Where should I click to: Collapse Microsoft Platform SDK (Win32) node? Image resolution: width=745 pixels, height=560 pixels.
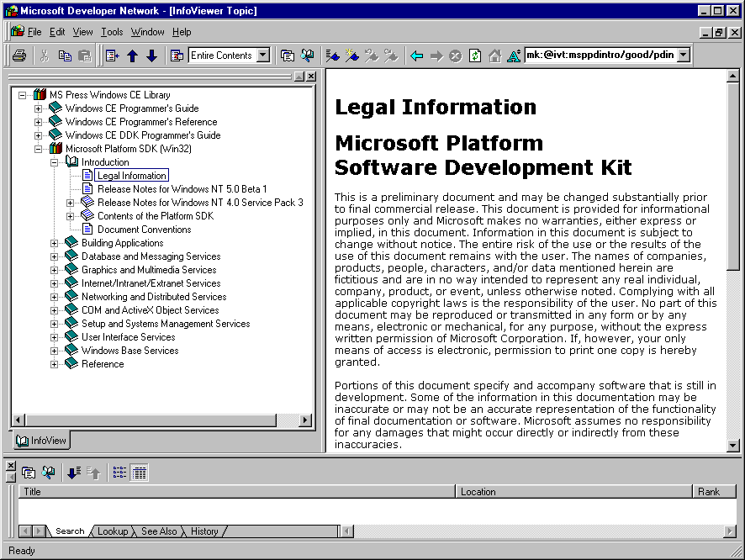[x=39, y=149]
